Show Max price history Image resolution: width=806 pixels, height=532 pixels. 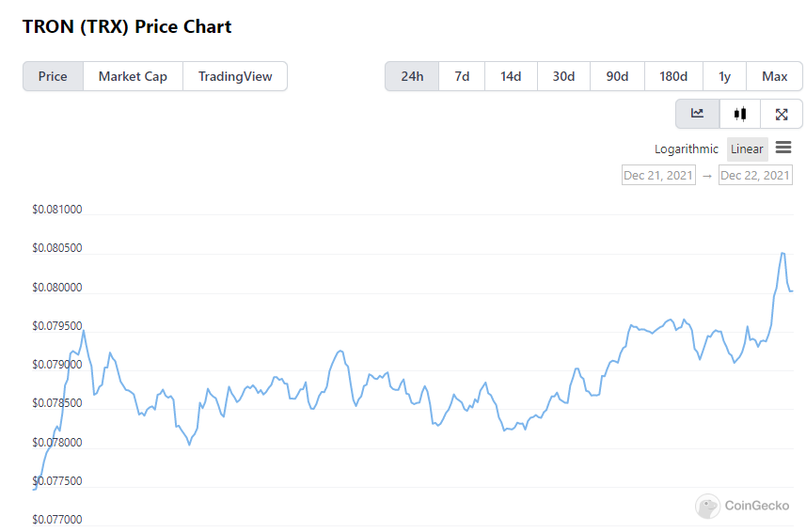pyautogui.click(x=774, y=76)
